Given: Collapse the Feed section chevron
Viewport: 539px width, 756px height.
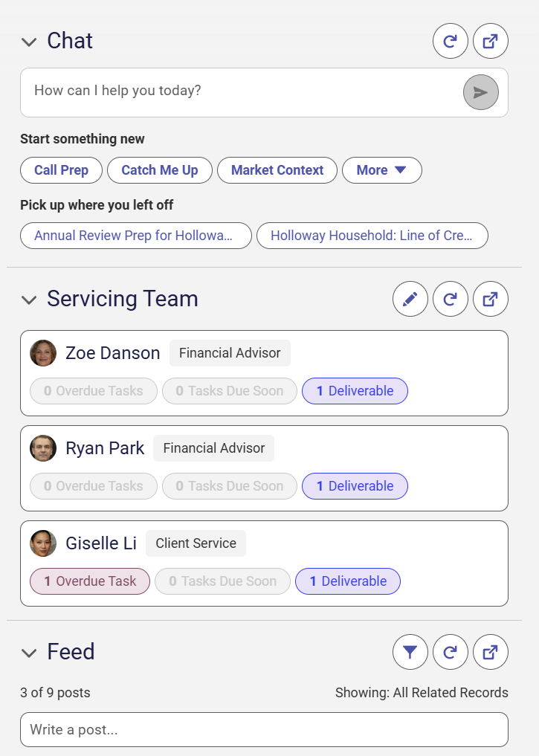Looking at the screenshot, I should [x=29, y=653].
